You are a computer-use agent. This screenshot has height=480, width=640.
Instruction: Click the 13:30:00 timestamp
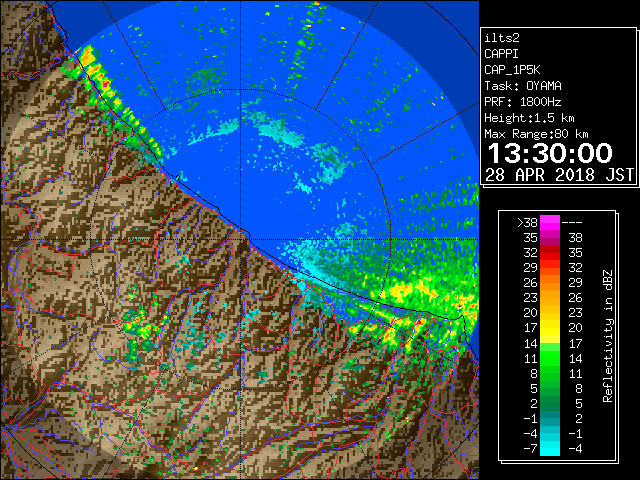pyautogui.click(x=550, y=153)
